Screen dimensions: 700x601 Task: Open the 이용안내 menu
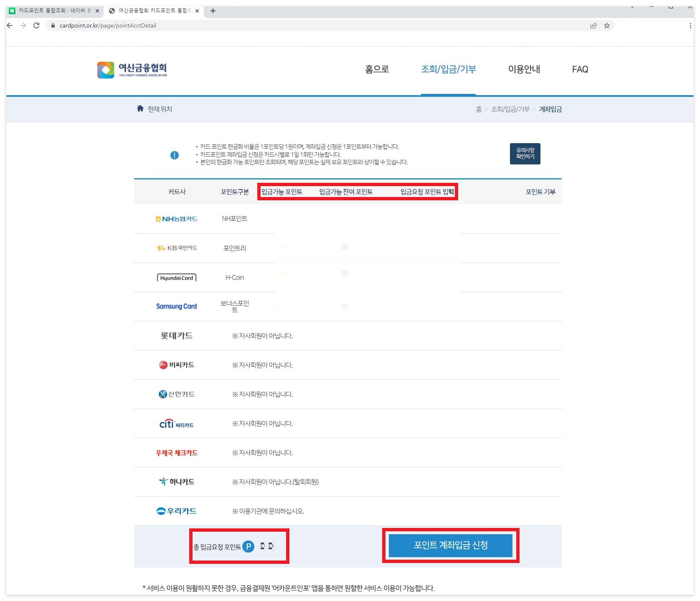click(524, 69)
